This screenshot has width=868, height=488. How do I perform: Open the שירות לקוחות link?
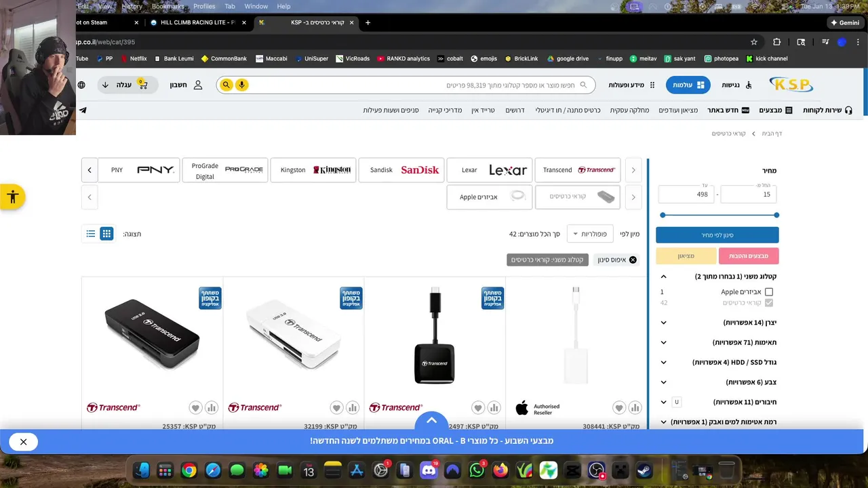827,110
